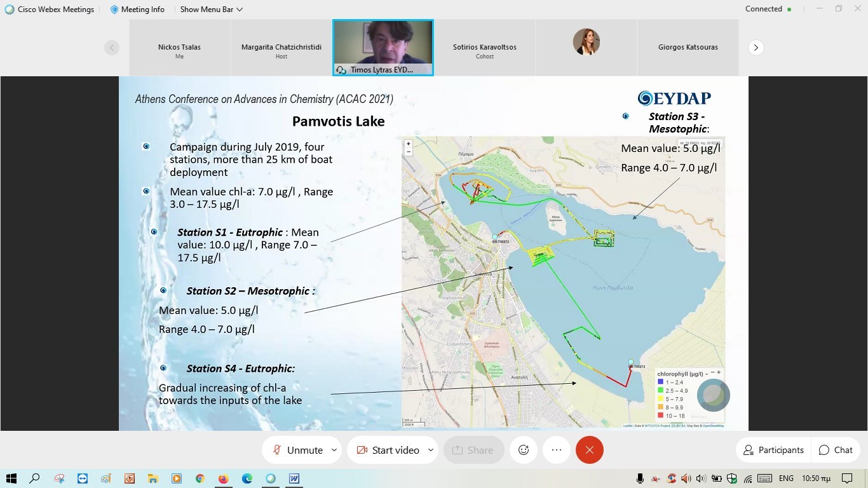This screenshot has height=488, width=868.
Task: Zoom in on the map plus button
Action: (409, 144)
